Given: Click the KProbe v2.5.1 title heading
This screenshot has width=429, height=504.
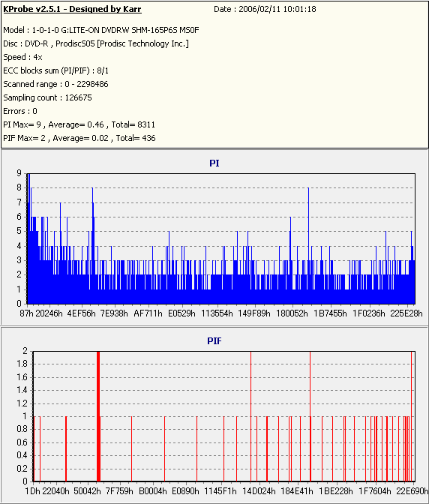Looking at the screenshot, I should [72, 9].
